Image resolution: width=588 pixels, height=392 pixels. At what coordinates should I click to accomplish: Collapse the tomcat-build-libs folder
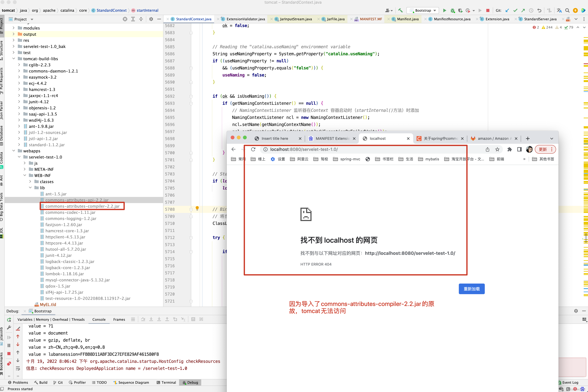[x=14, y=59]
